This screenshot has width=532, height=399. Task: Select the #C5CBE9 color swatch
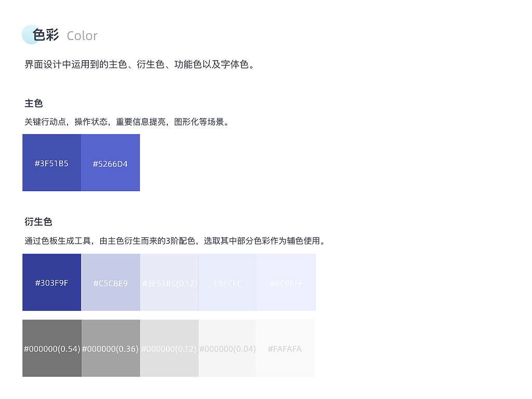[x=110, y=282]
